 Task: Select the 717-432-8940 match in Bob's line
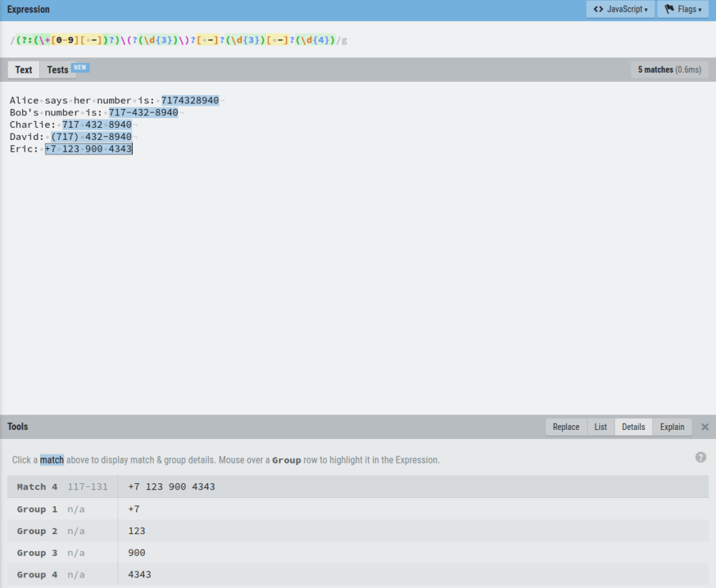143,113
